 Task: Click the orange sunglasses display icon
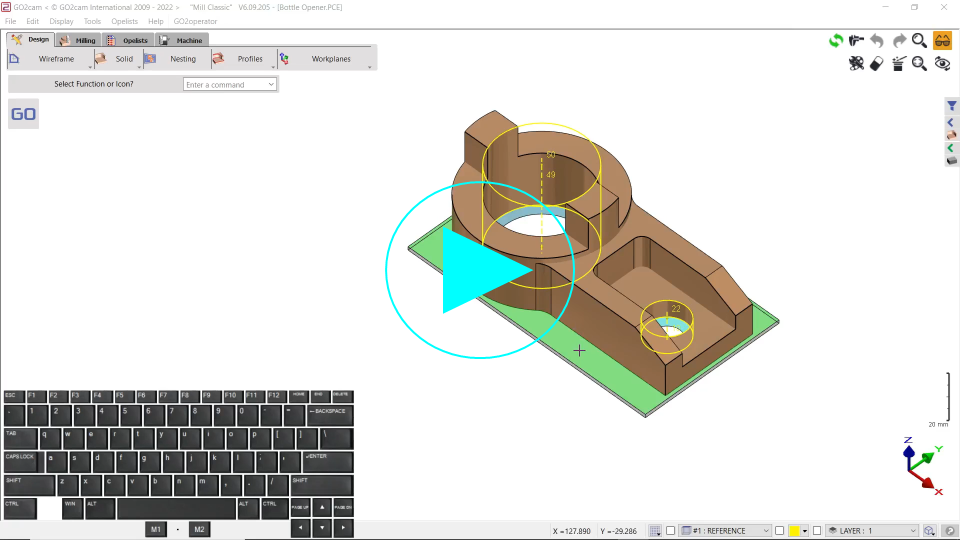942,41
